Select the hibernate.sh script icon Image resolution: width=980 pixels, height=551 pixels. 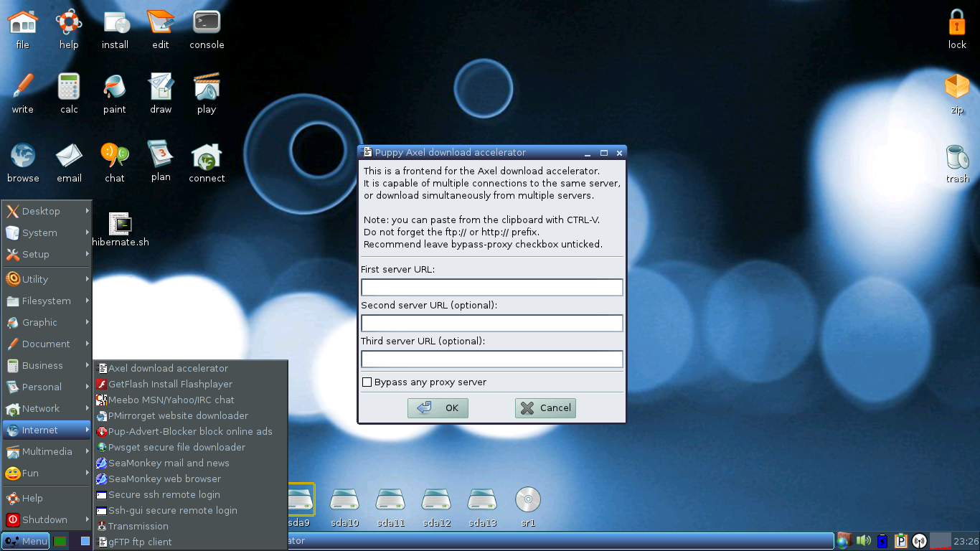[120, 224]
